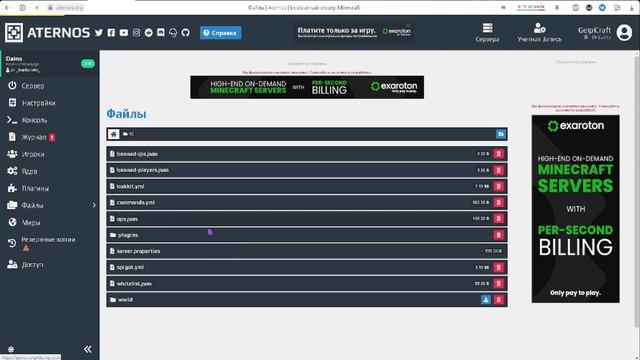640x360 pixels.
Task: Delete bukkit.yml with trash icon
Action: 498,186
